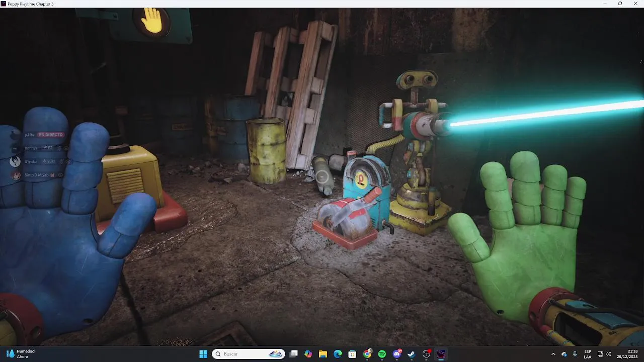Screen dimensions: 644x362
Task: Toggle the eye icon beside Simp D Miyabi
Action: (x=60, y=175)
